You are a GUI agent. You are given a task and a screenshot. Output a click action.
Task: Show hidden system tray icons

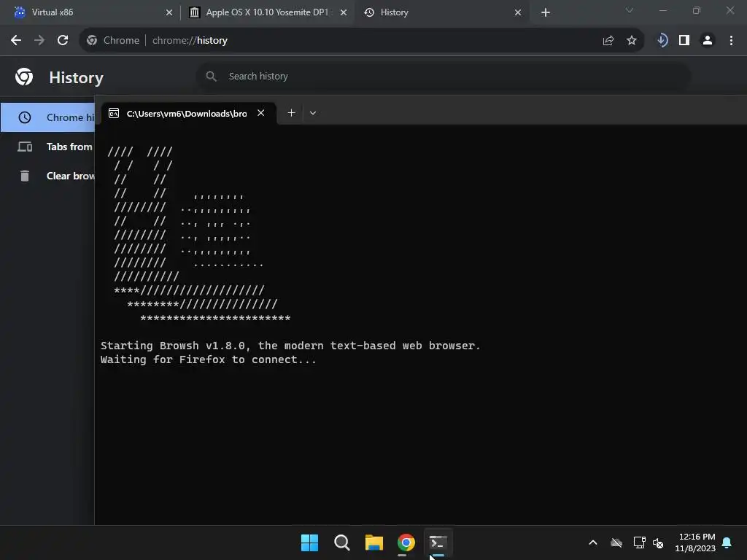click(593, 542)
